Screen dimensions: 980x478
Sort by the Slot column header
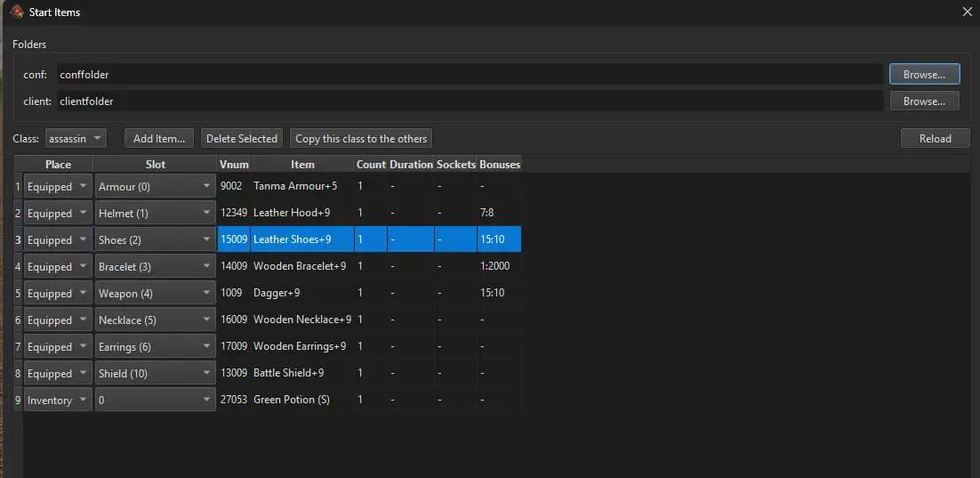click(155, 164)
